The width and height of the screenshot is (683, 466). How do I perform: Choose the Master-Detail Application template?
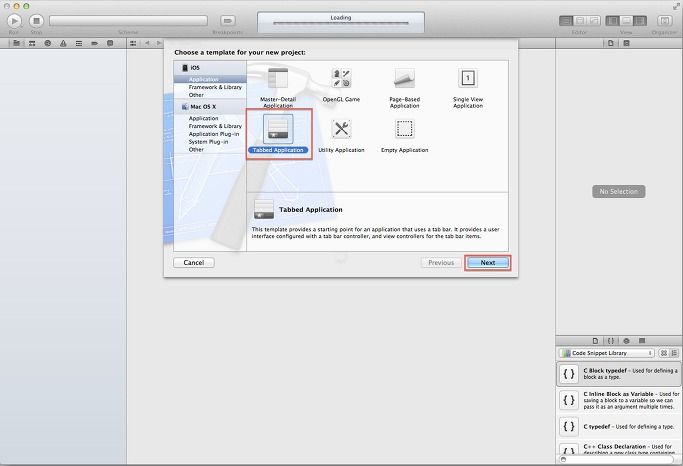tap(278, 88)
